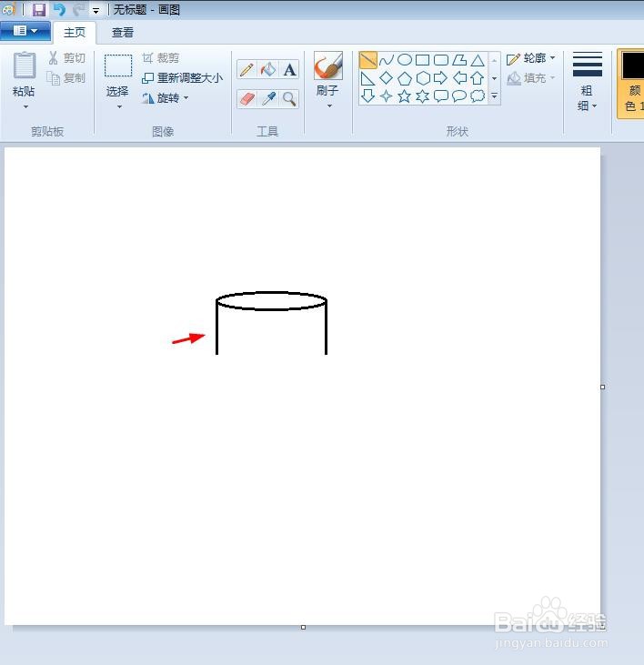This screenshot has width=644, height=665.
Task: Select the Polygon shape
Action: [459, 60]
